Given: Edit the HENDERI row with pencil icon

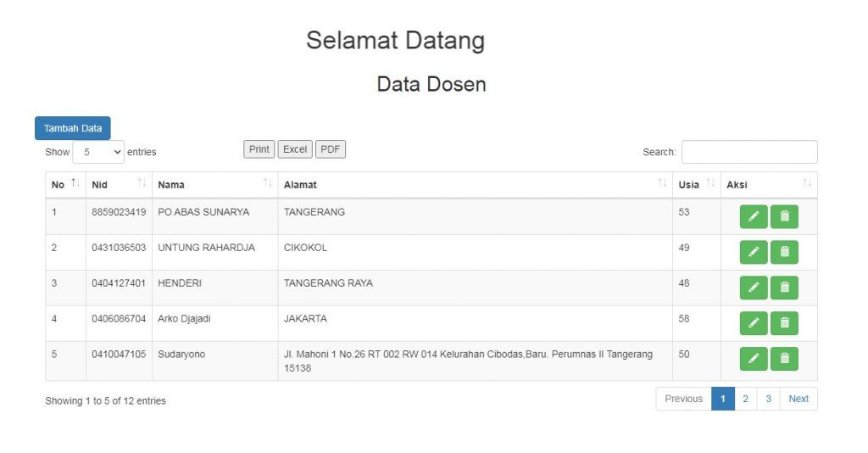Looking at the screenshot, I should click(x=753, y=288).
